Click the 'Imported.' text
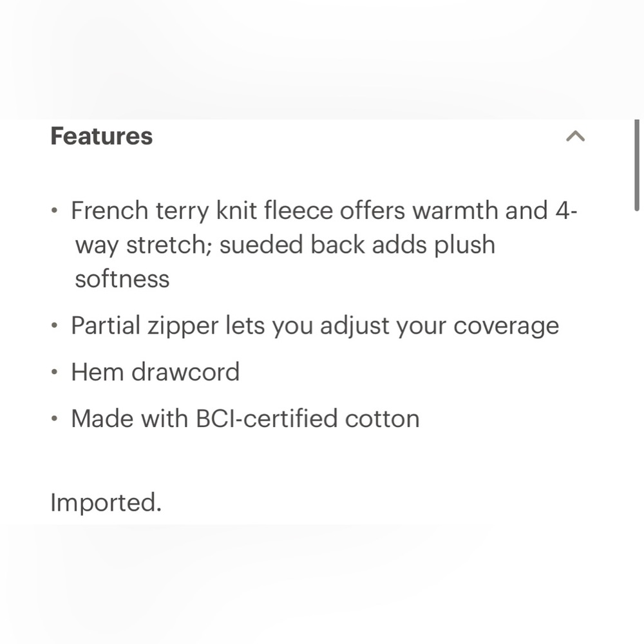 coord(106,502)
